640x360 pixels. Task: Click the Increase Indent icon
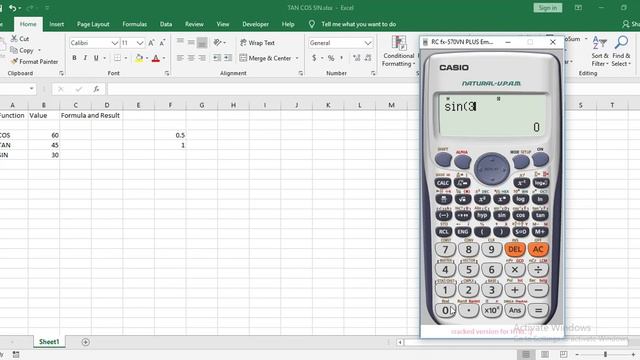(x=228, y=58)
